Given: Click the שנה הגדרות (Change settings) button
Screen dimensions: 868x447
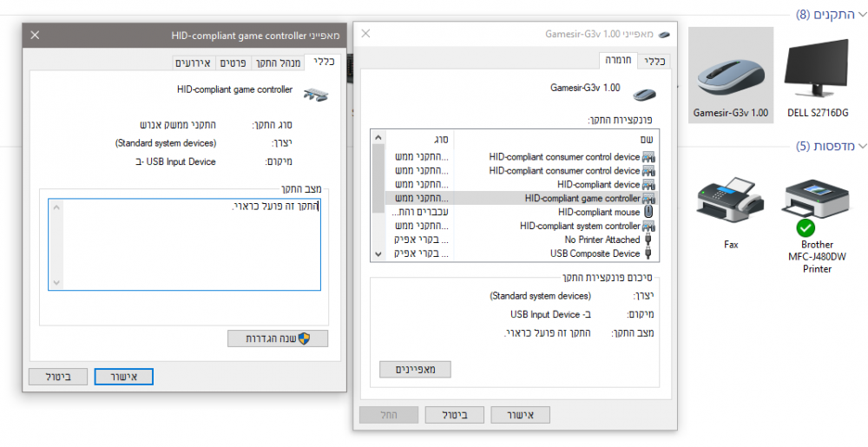Looking at the screenshot, I should (x=278, y=339).
